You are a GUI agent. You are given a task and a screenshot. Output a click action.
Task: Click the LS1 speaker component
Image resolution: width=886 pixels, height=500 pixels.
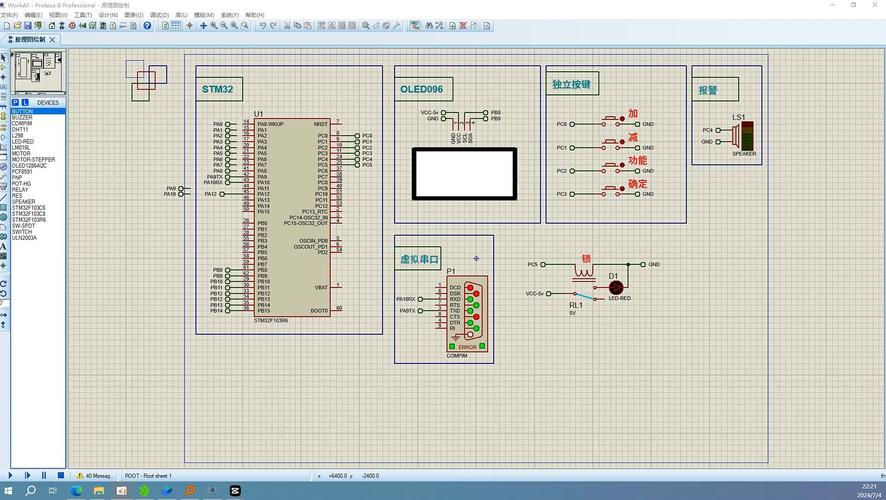742,136
